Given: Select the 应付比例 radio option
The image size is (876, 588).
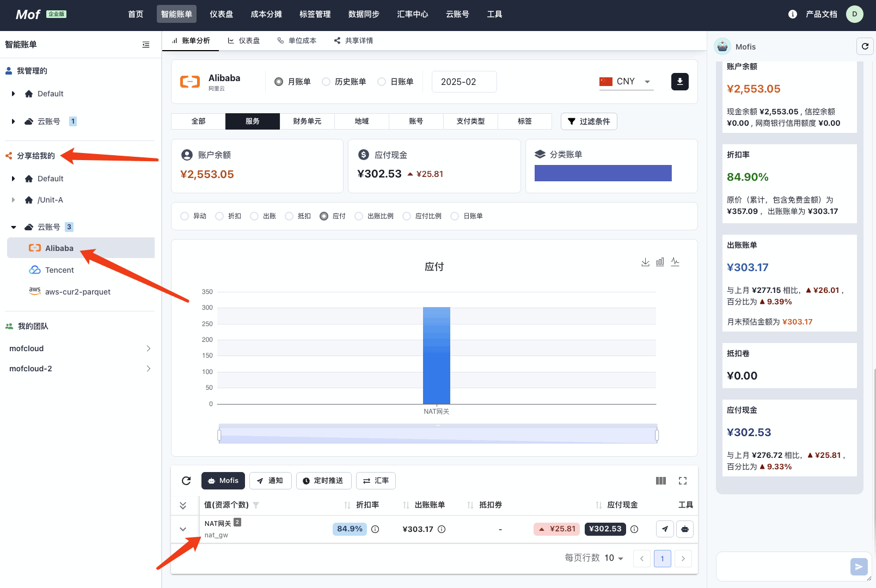Looking at the screenshot, I should click(x=407, y=216).
